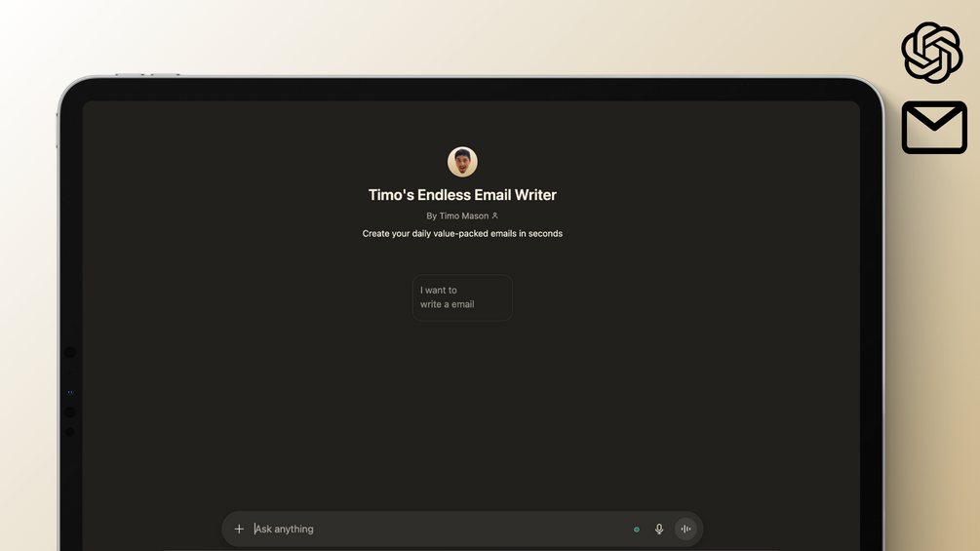Open the Timo Mason author link
The width and height of the screenshot is (980, 551).
point(462,216)
